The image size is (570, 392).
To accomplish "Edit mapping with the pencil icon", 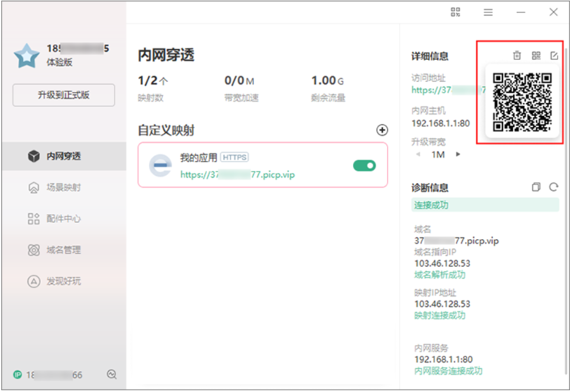I will (554, 55).
